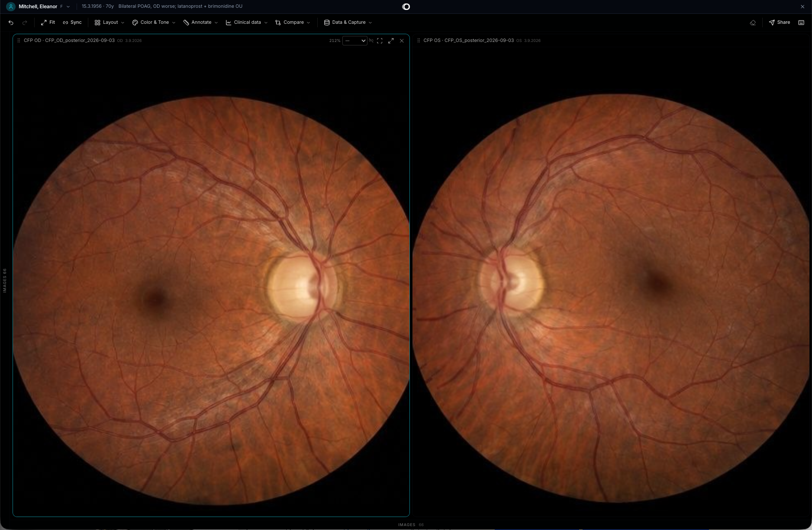Open the keyboard shortcuts icon
Screen dimensions: 812x530
pos(801,22)
